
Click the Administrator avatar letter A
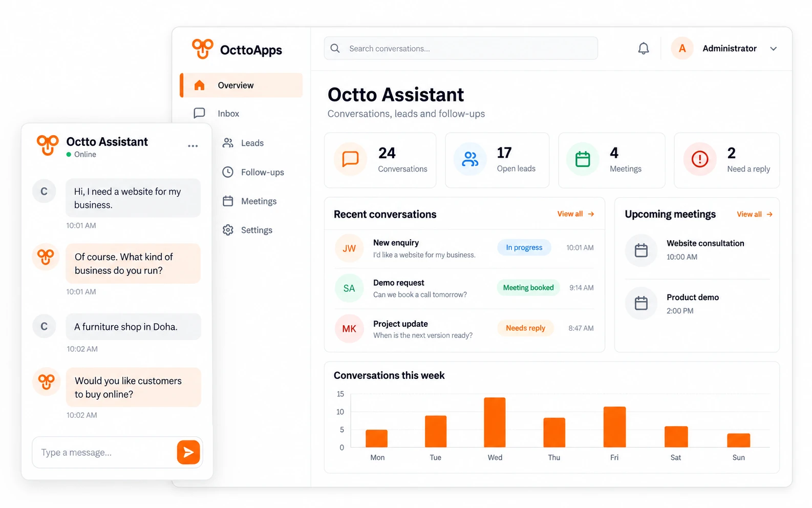(x=682, y=48)
